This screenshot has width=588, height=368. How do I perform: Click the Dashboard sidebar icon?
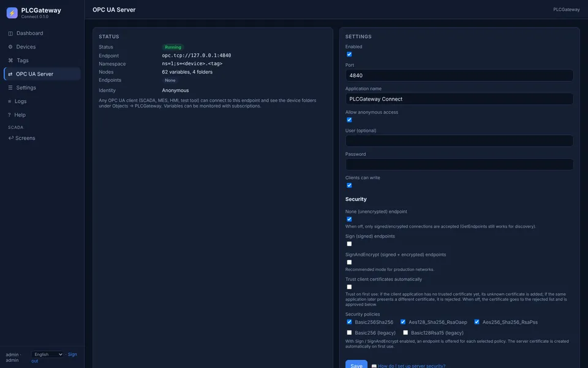point(10,33)
